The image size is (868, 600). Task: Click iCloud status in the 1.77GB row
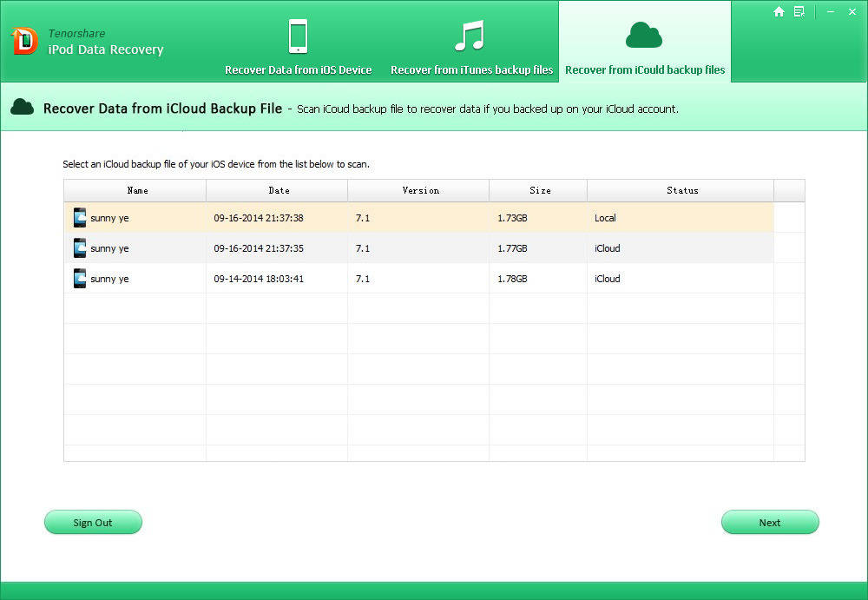pyautogui.click(x=608, y=248)
